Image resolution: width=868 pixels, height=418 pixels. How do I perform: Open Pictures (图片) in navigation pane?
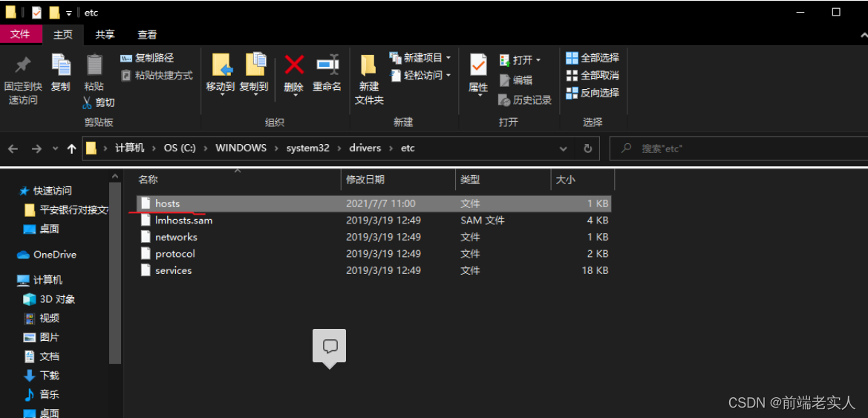(42, 337)
